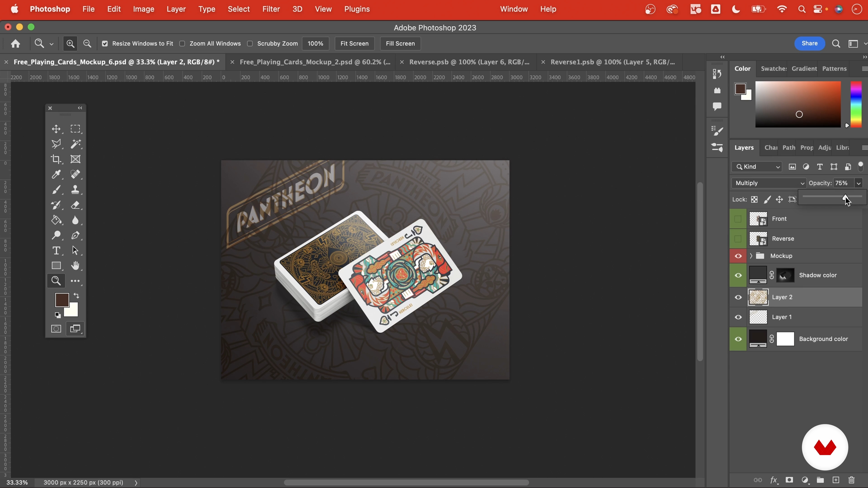Hide Layer 2 visibility eye
The height and width of the screenshot is (488, 868).
[738, 297]
